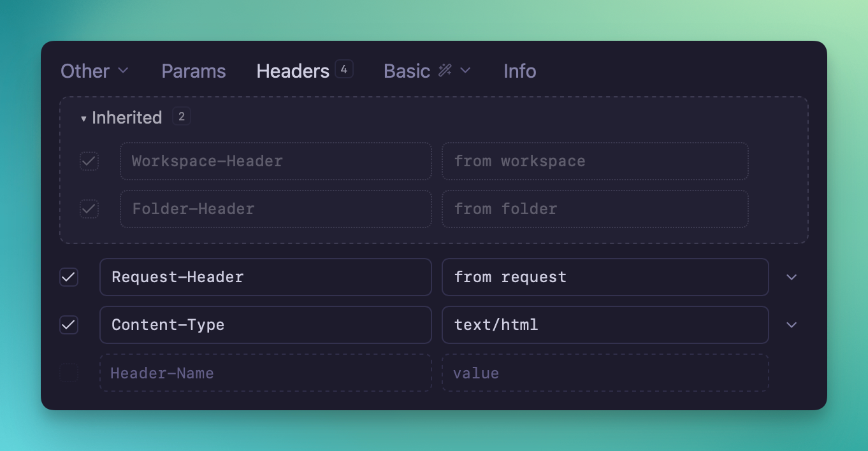Toggle the inherited Workspace-Header checkbox
This screenshot has height=451, width=868.
(89, 161)
